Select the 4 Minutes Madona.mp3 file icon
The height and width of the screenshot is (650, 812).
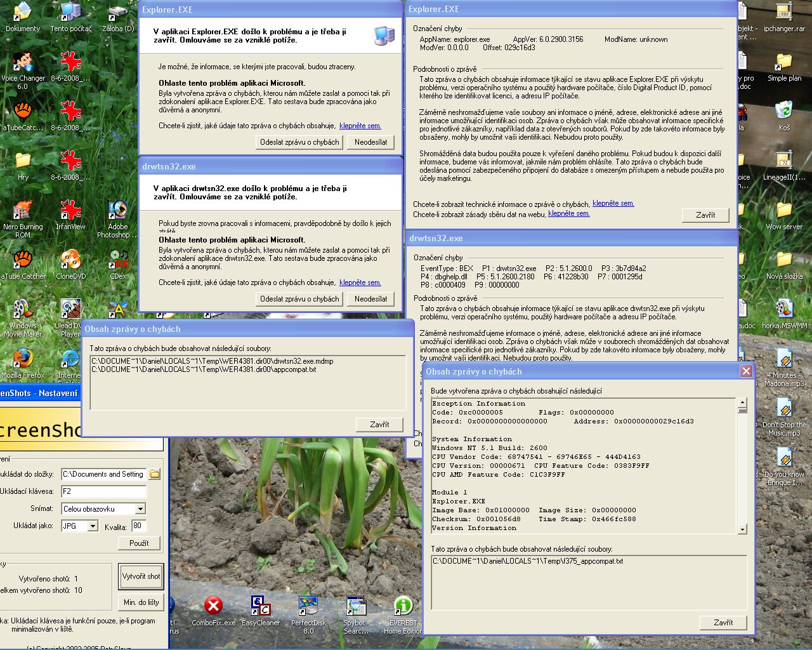[x=784, y=368]
